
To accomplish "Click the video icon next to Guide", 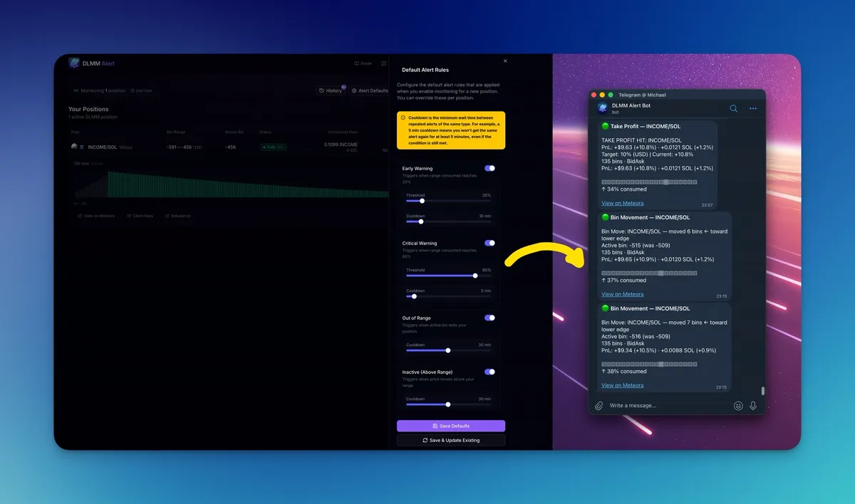I will click(383, 63).
